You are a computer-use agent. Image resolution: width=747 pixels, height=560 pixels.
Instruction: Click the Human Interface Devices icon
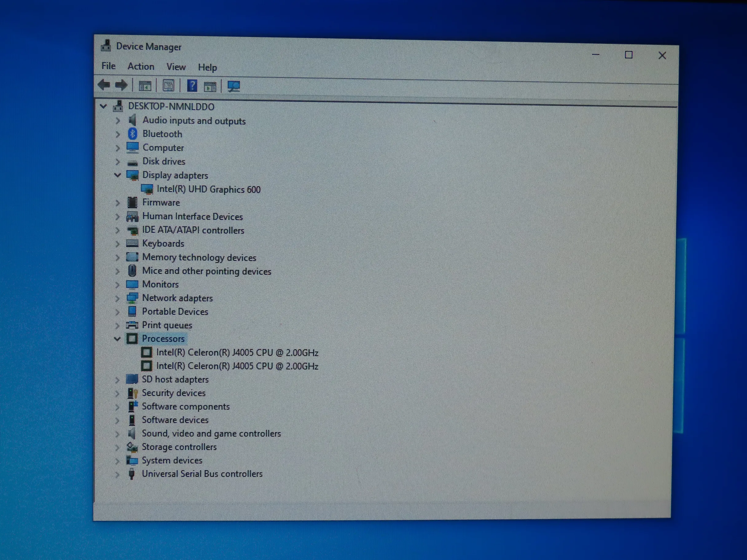click(132, 216)
